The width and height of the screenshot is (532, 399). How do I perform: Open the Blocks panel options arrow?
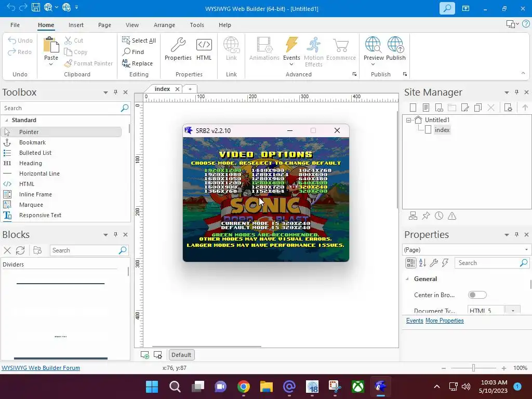(105, 235)
